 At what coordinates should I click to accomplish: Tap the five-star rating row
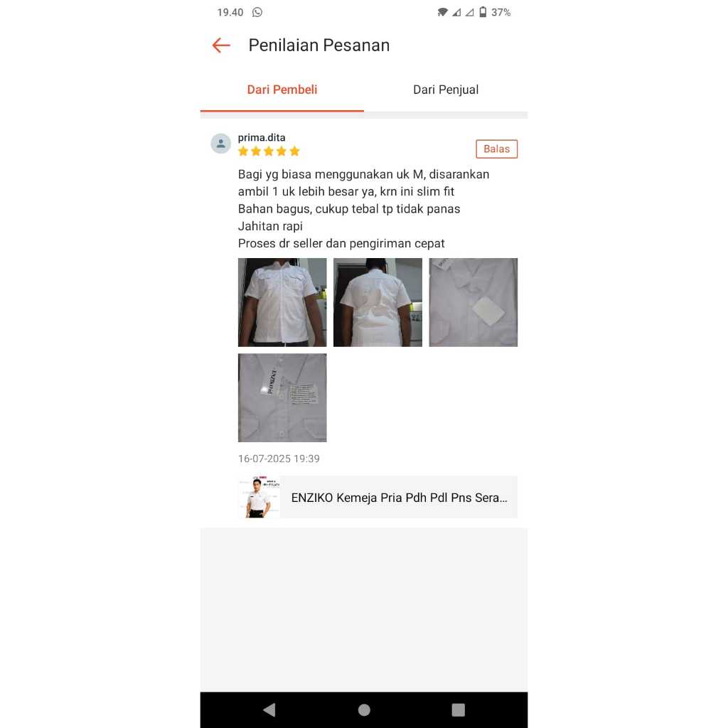[269, 151]
